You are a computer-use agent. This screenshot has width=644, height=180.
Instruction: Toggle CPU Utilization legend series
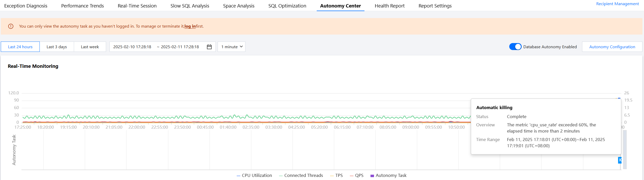coord(254,175)
